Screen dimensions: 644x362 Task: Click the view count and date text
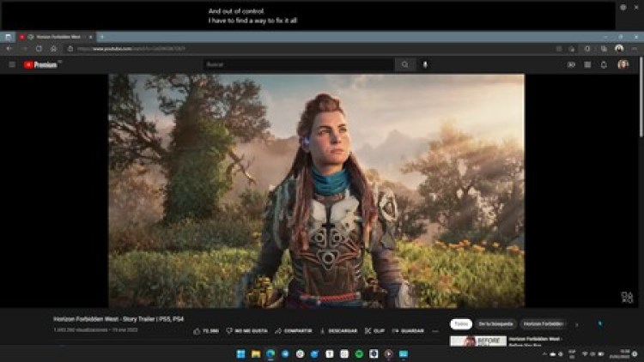(95, 329)
